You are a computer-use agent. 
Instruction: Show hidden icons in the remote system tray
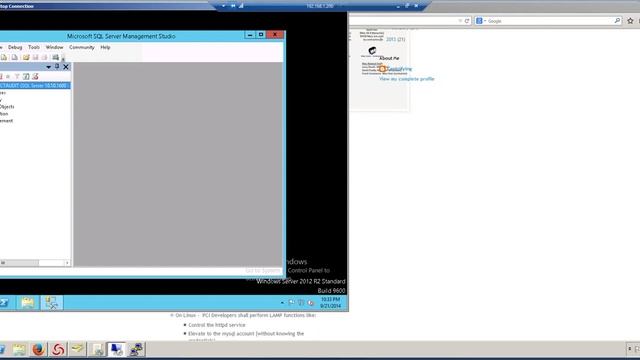pyautogui.click(x=282, y=303)
